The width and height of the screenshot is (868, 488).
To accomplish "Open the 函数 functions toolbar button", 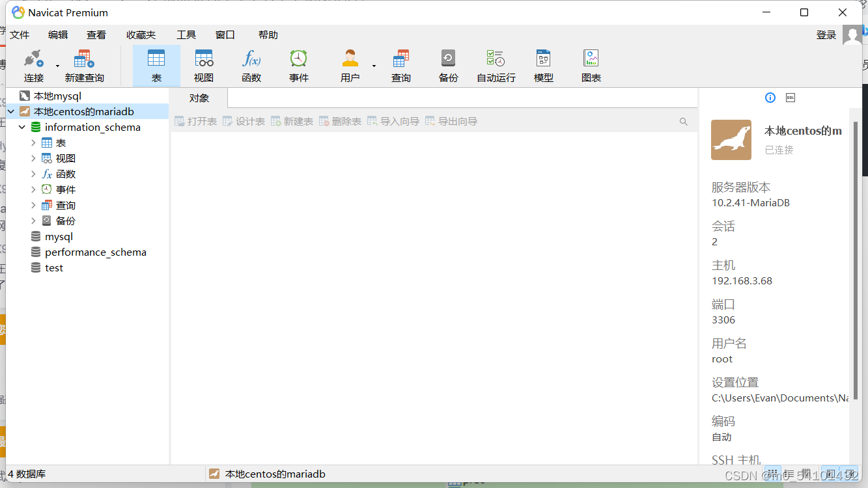I will [251, 66].
